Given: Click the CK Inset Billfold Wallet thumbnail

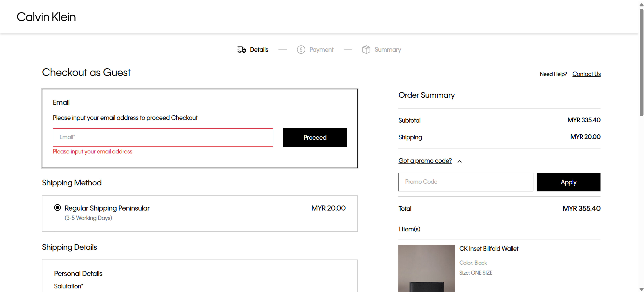Looking at the screenshot, I should [426, 268].
